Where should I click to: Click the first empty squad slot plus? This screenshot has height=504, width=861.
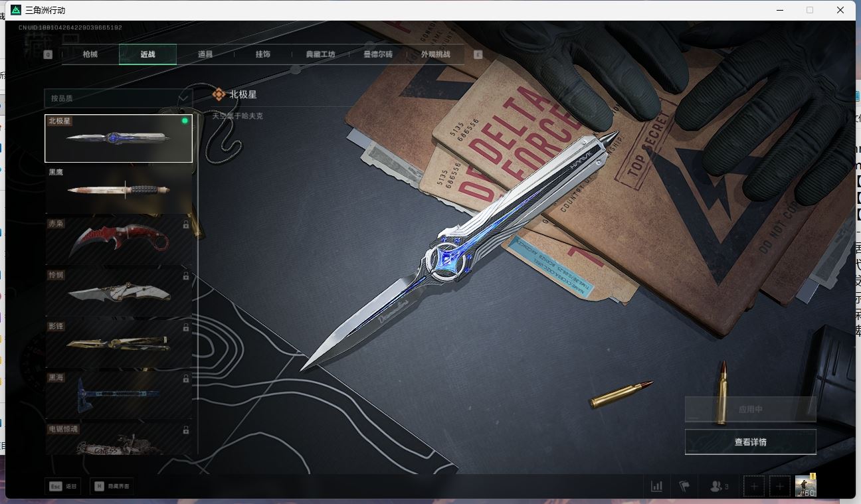tap(754, 486)
